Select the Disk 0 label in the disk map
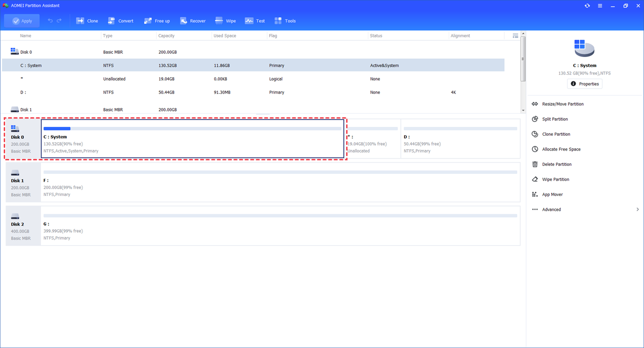This screenshot has width=644, height=348. pos(23,139)
